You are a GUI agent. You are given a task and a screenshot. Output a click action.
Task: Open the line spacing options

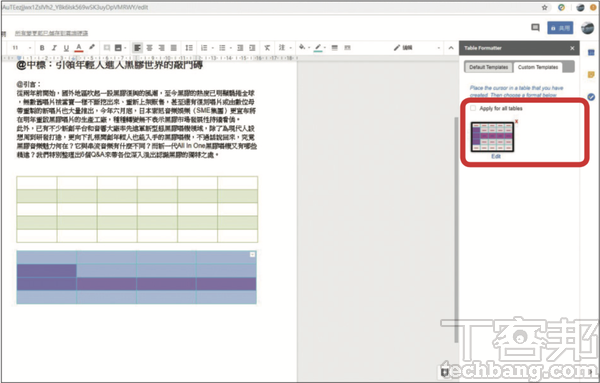189,48
